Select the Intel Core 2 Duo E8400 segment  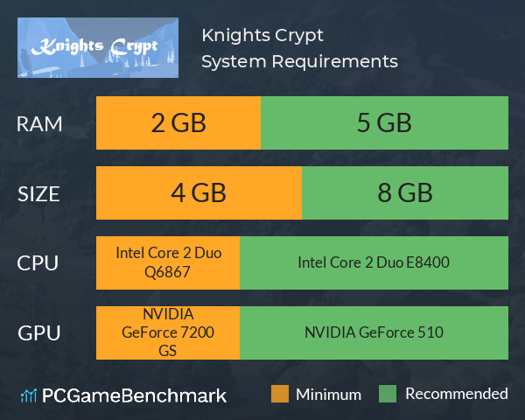click(x=374, y=262)
